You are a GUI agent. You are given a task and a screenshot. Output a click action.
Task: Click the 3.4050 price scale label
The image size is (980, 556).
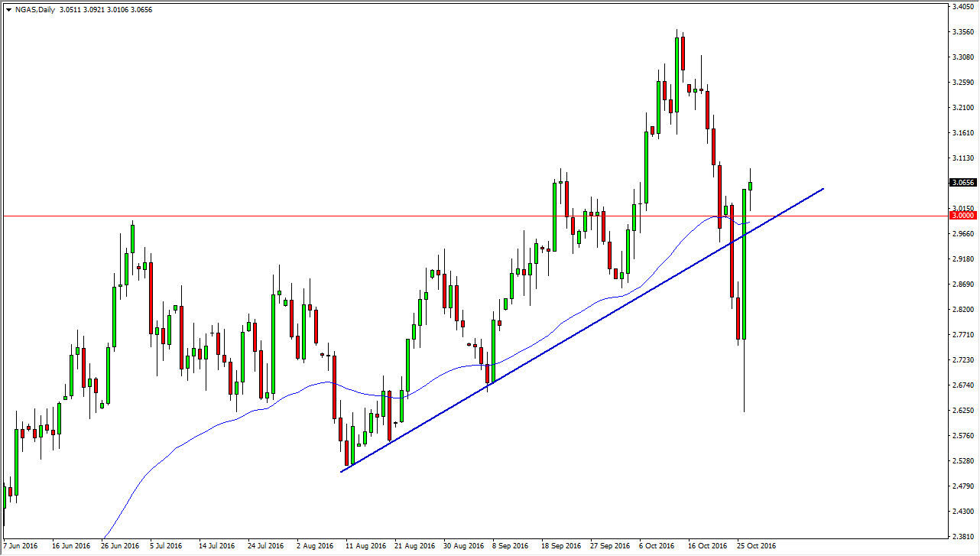pyautogui.click(x=962, y=7)
